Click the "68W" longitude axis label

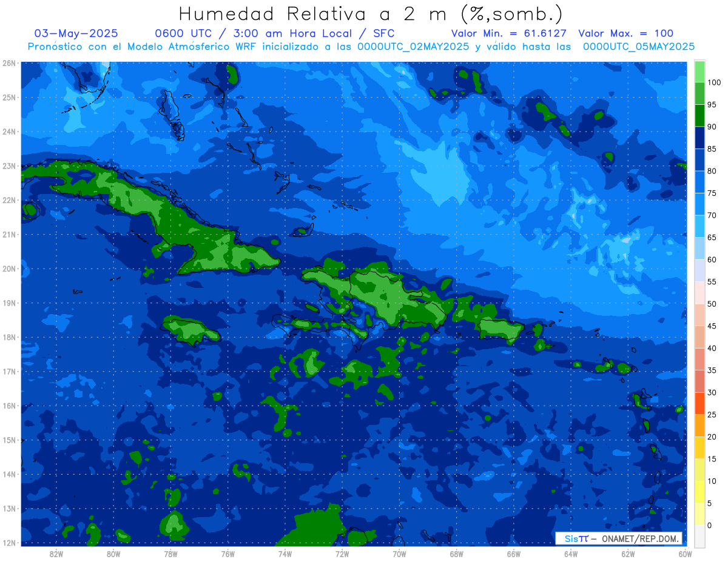[x=456, y=554]
